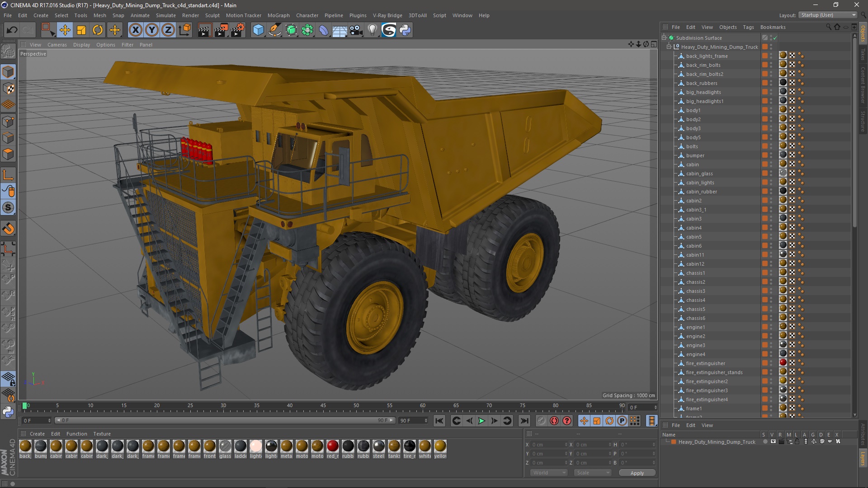The height and width of the screenshot is (488, 868).
Task: Click Render View clapperboard icon
Action: point(204,30)
